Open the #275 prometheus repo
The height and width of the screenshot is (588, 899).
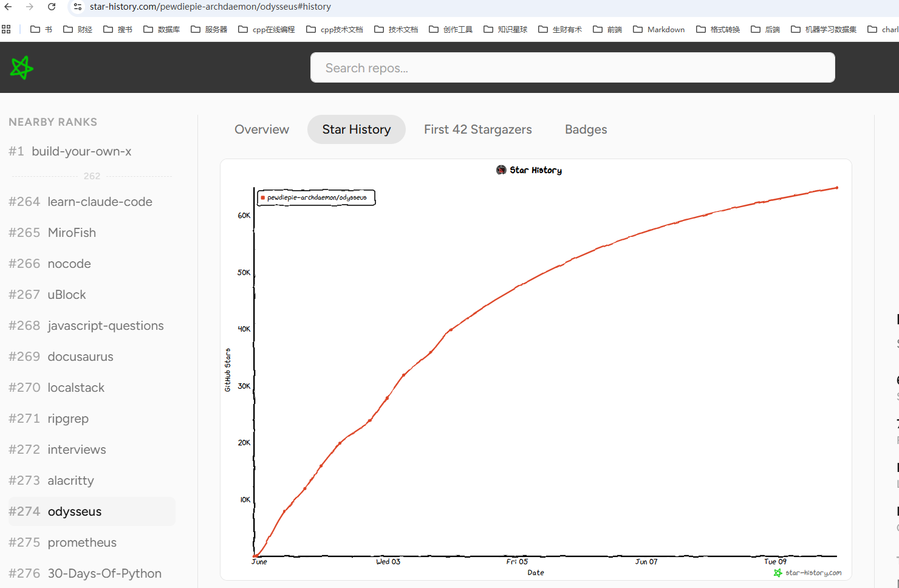click(x=63, y=542)
